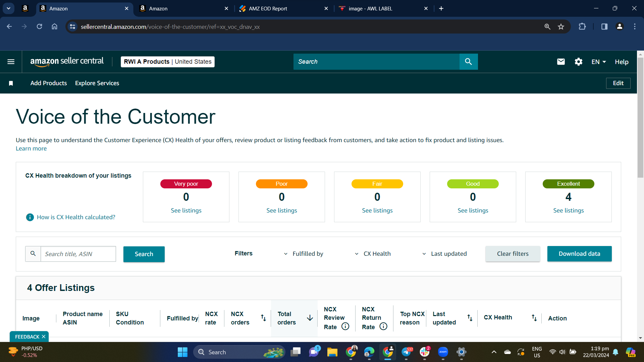The width and height of the screenshot is (644, 362).
Task: Open File Explorer from taskbar
Action: (332, 352)
